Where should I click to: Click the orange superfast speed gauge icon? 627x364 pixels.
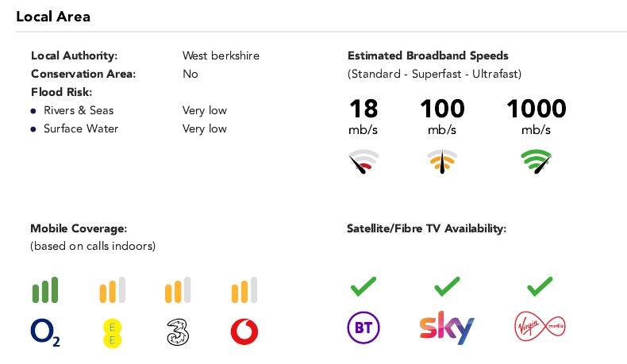442,162
